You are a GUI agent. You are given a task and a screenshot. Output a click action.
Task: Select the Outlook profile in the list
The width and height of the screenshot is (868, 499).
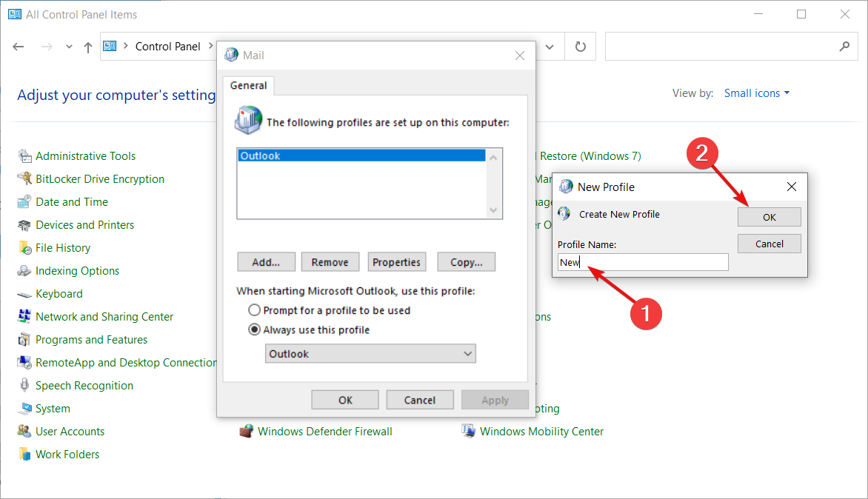pos(362,156)
